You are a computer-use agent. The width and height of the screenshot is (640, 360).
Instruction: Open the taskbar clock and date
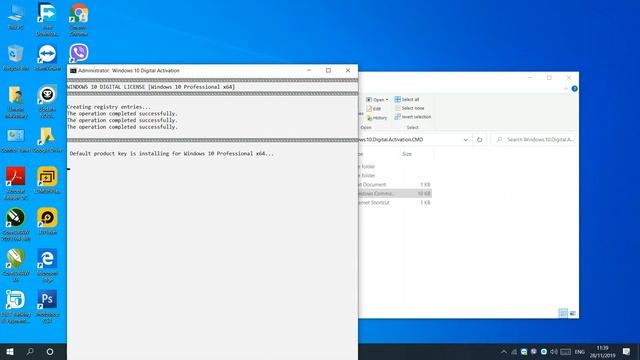(x=602, y=352)
